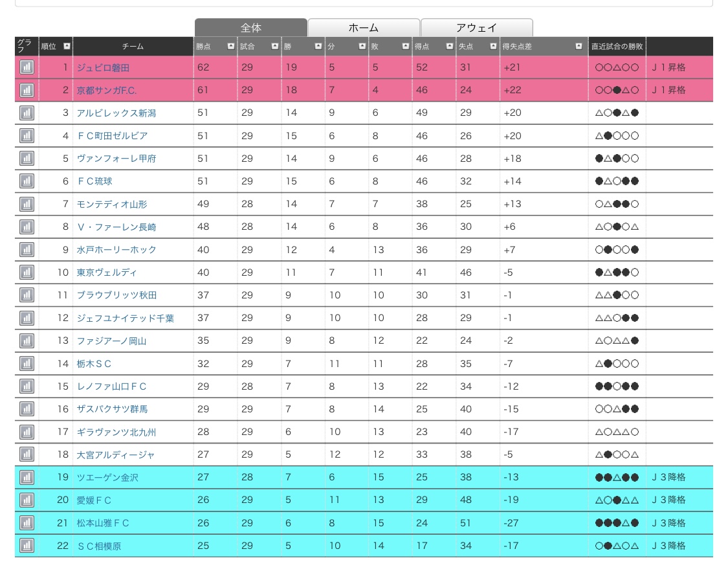Sort table by 勝点 column arrow

click(230, 47)
